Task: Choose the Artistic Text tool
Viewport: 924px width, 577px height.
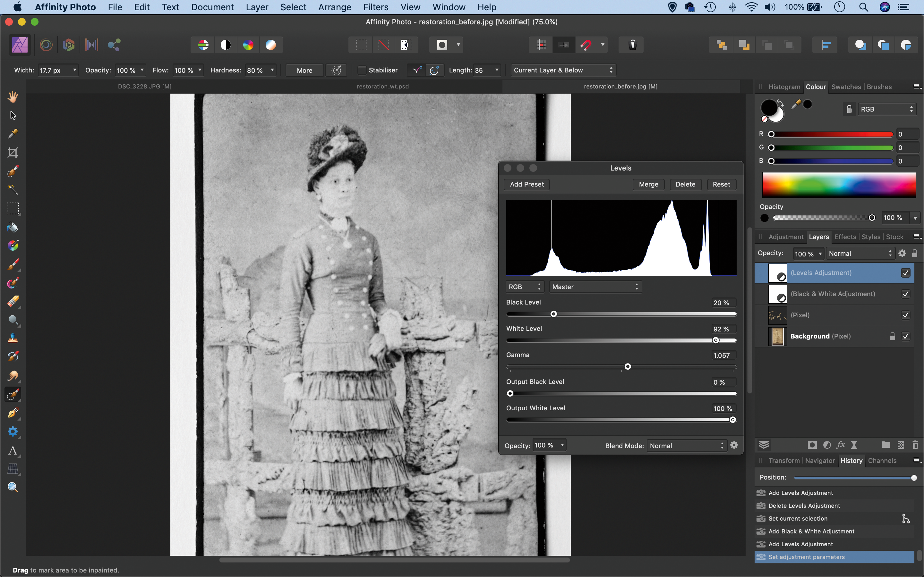Action: click(13, 451)
